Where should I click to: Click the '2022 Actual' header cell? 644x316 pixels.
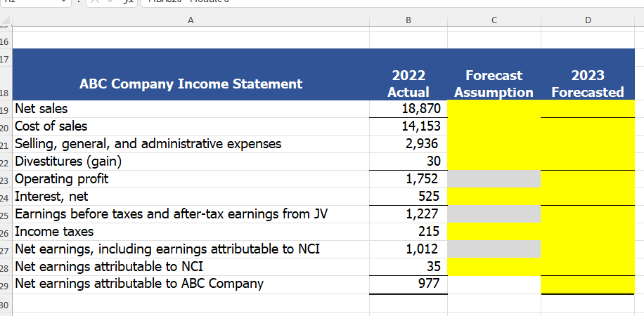(x=408, y=84)
